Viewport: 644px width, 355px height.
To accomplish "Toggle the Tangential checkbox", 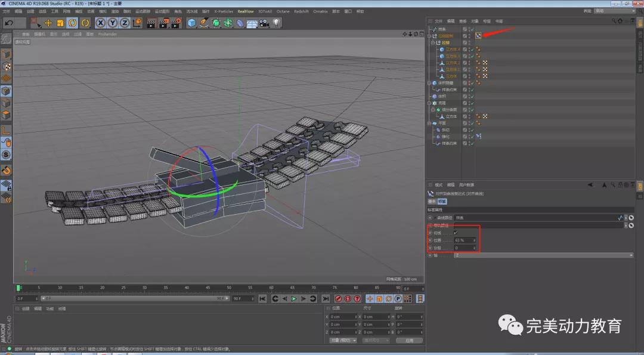I will [456, 232].
